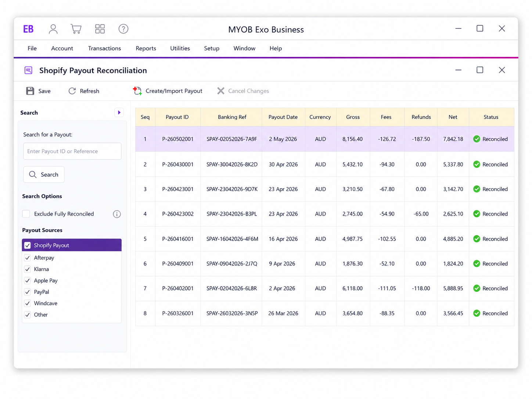Click the Refresh label in toolbar
532x399 pixels.
point(90,91)
